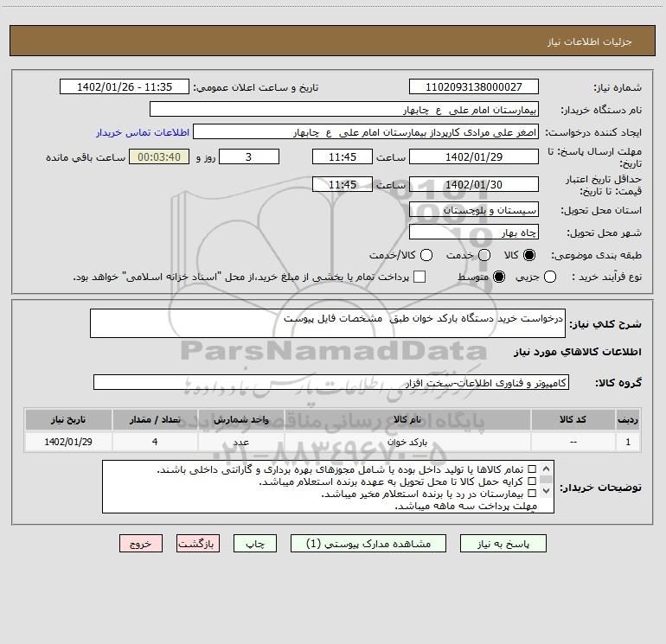The image size is (666, 644).
Task: Click the price validity time 11:45 field
Action: [x=343, y=184]
